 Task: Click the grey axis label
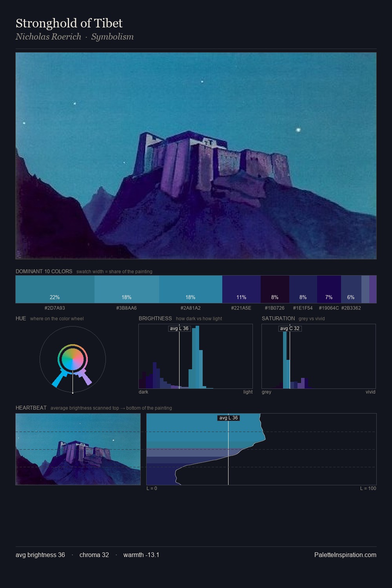[267, 392]
